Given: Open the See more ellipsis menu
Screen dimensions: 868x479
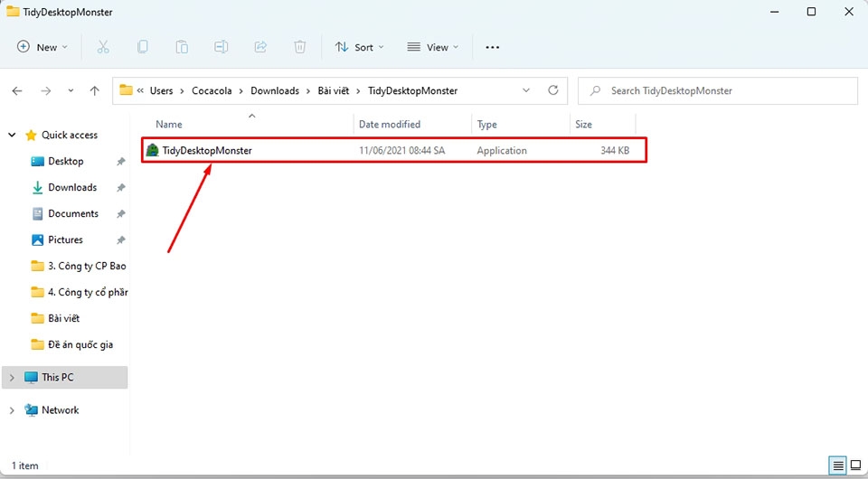Looking at the screenshot, I should [x=493, y=47].
